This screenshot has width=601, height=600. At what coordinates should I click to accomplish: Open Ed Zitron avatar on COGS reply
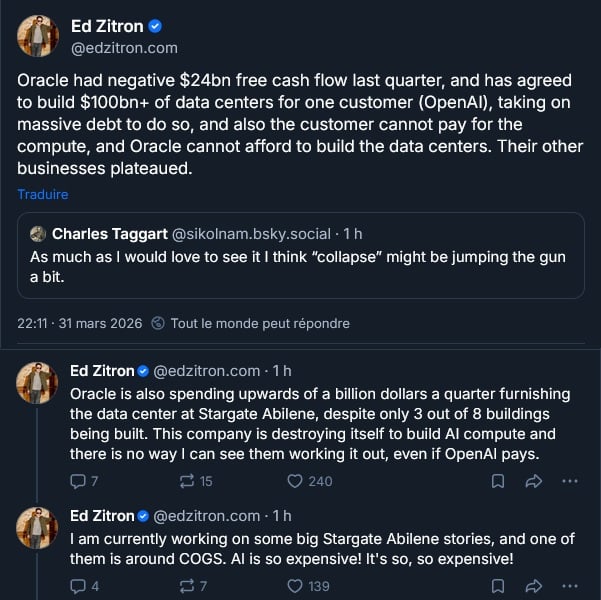pos(37,527)
